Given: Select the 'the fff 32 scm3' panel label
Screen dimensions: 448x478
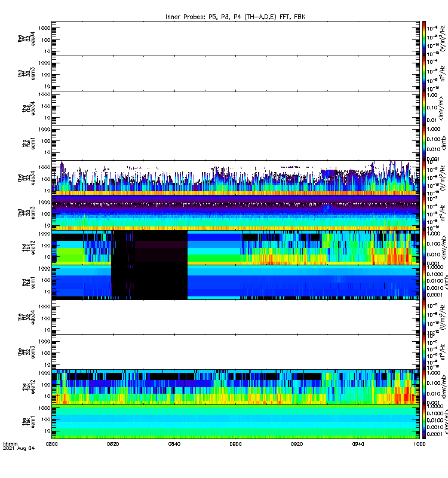Looking at the screenshot, I should (x=26, y=352).
